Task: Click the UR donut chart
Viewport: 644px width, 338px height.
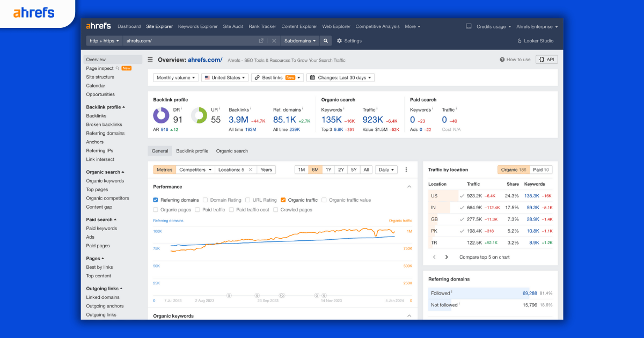Action: pos(199,115)
